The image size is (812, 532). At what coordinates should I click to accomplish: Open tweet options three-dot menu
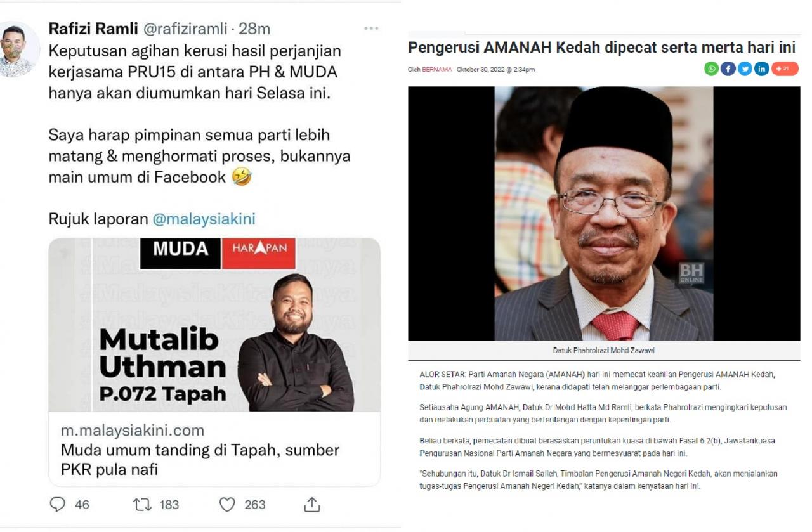click(371, 29)
